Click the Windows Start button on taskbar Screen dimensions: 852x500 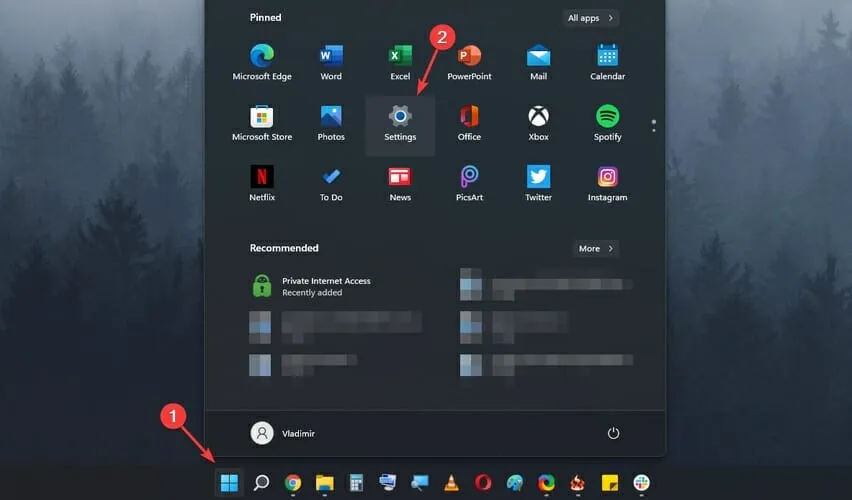(229, 483)
